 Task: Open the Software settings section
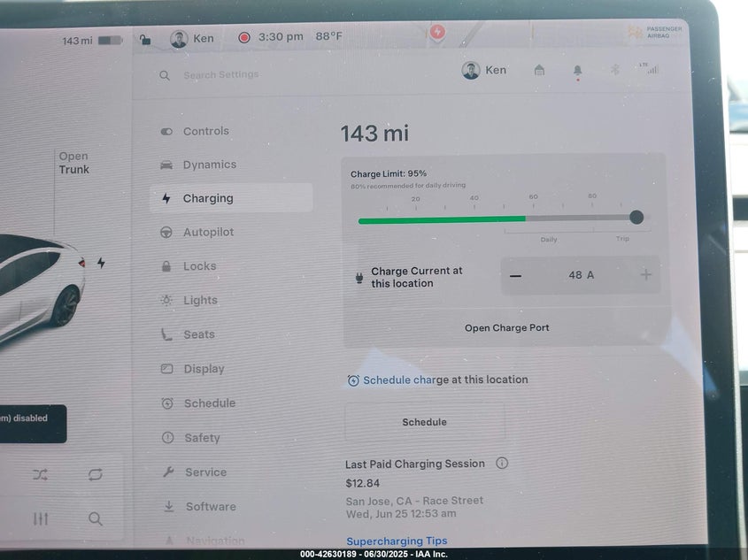[x=210, y=506]
